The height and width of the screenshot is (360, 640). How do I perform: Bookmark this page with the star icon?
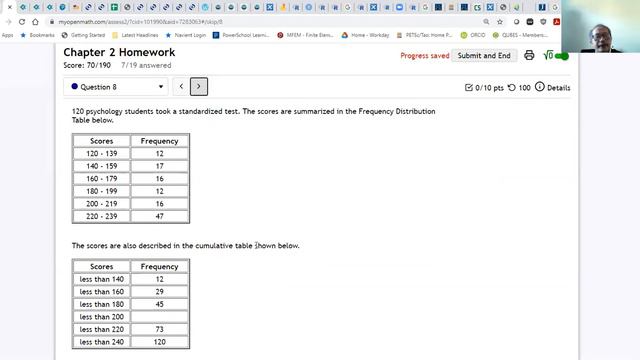click(500, 22)
